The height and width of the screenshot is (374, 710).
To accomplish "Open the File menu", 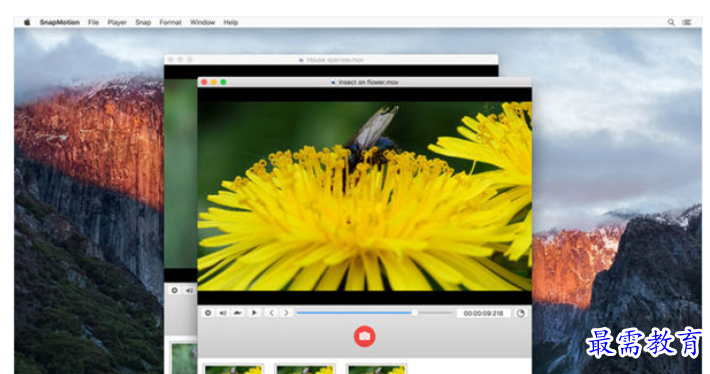I will pos(93,22).
